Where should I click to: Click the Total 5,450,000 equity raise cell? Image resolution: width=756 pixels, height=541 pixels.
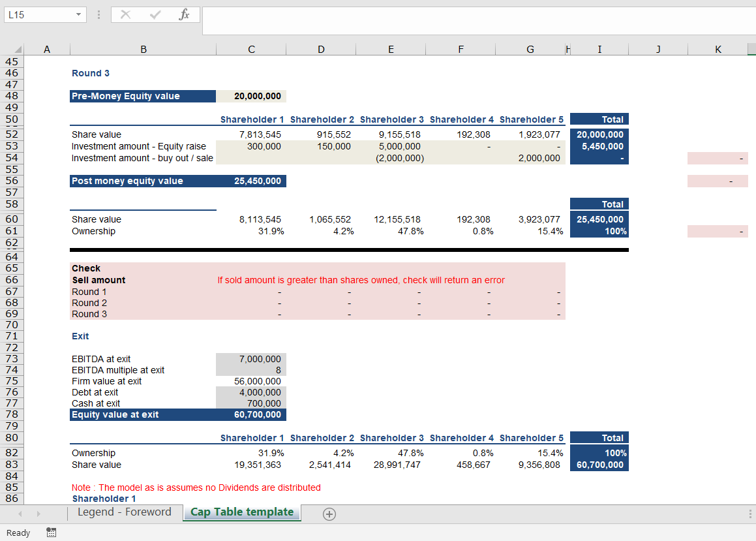point(599,147)
